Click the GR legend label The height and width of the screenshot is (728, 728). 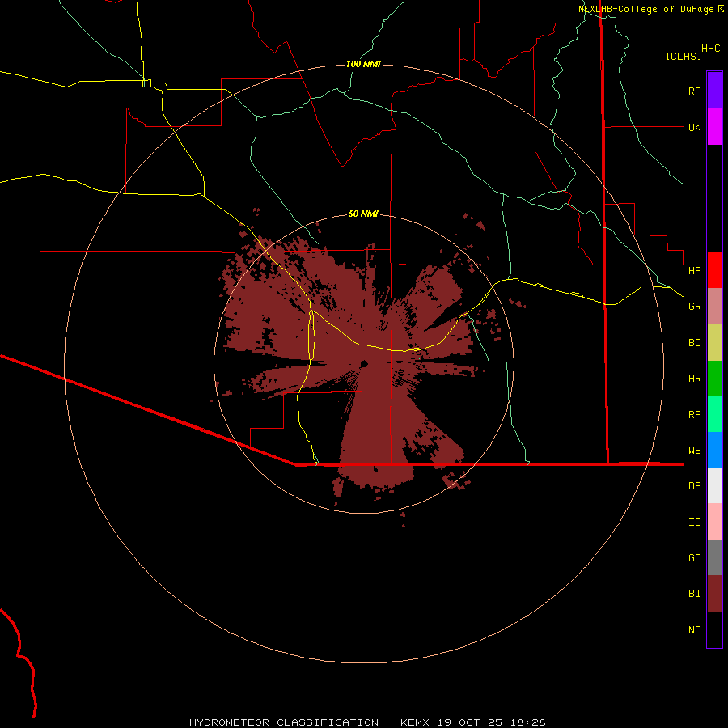(x=694, y=307)
